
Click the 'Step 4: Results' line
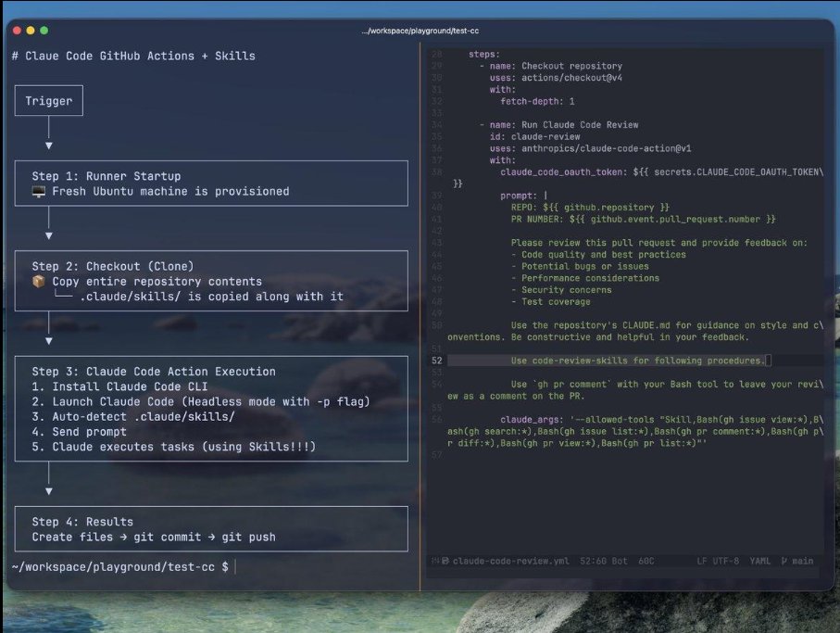[x=82, y=522]
